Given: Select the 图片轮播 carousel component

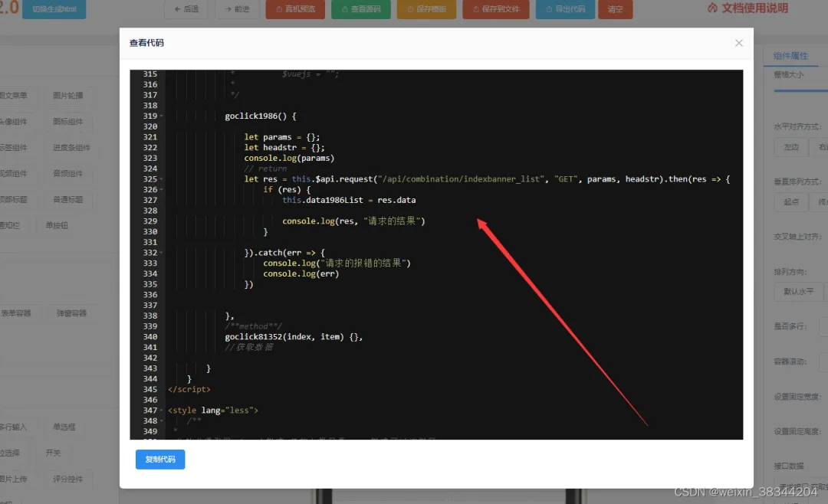Looking at the screenshot, I should [x=68, y=96].
